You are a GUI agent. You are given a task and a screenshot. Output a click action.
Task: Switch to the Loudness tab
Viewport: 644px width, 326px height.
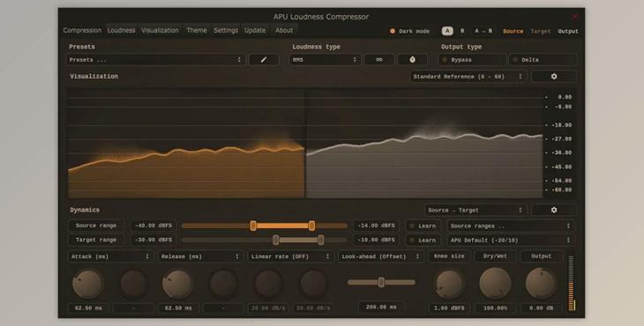pos(121,30)
